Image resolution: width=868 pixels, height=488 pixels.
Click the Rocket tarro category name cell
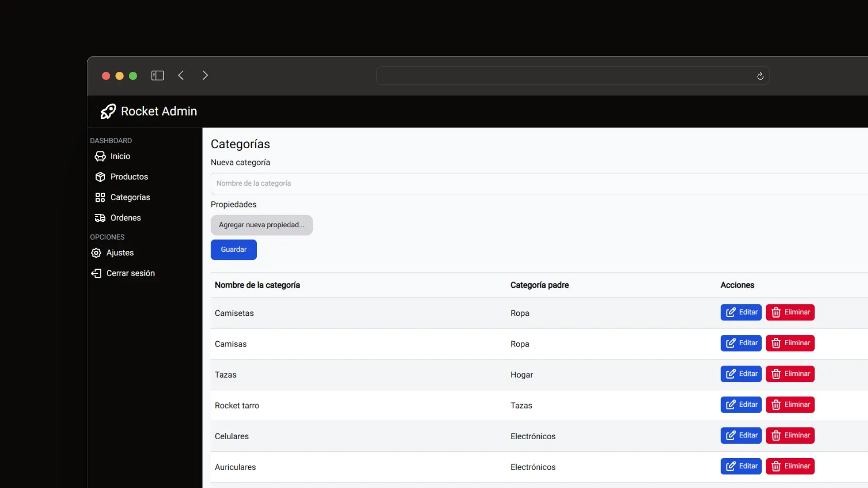[237, 405]
